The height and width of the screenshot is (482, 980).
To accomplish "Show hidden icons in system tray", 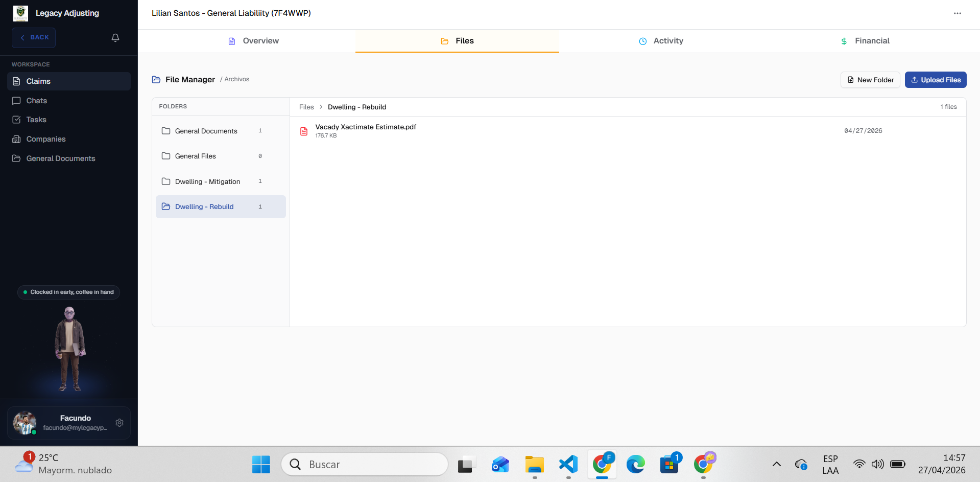I will point(776,464).
